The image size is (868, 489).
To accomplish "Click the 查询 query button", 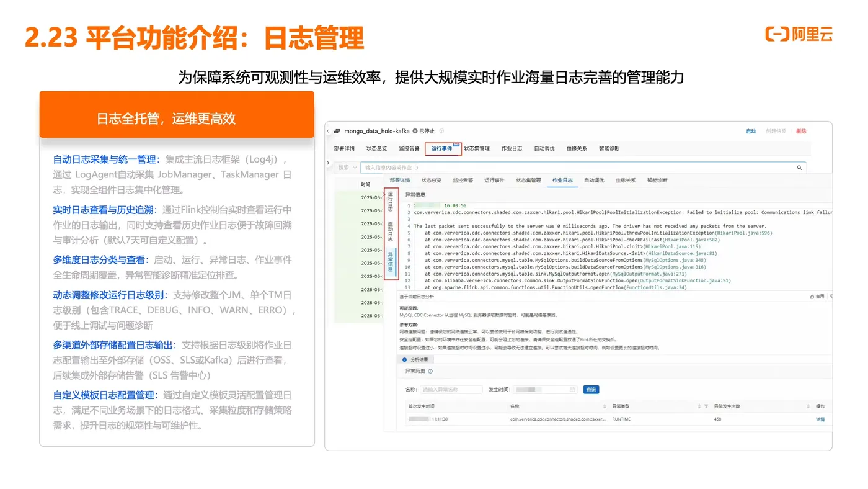I will pyautogui.click(x=591, y=389).
